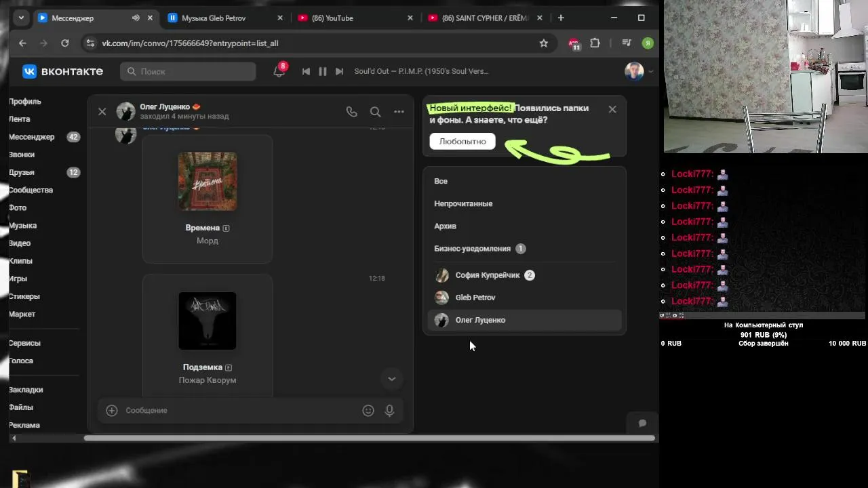Open a new browser tab
The height and width of the screenshot is (488, 868).
(x=561, y=18)
